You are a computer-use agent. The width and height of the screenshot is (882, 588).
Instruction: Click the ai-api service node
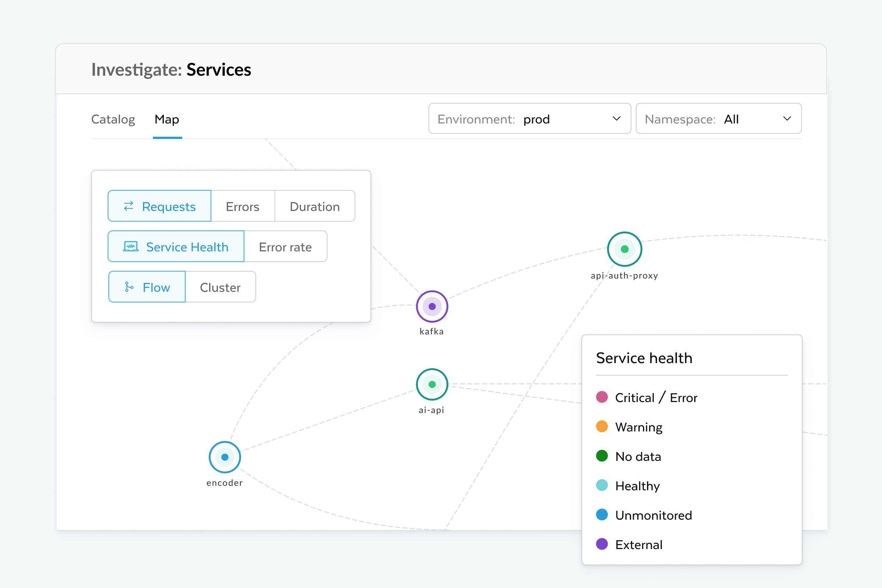432,384
